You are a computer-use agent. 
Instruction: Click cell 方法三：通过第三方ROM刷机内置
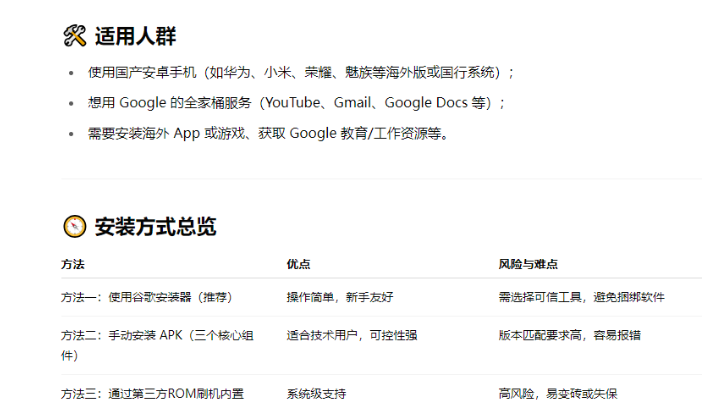tap(153, 393)
